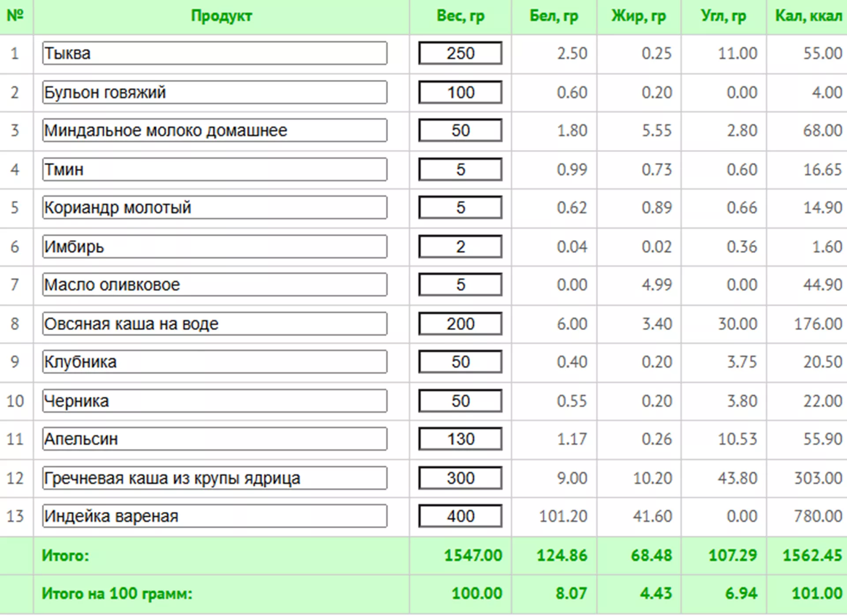
Task: Click the Тыква product name field
Action: pyautogui.click(x=215, y=53)
